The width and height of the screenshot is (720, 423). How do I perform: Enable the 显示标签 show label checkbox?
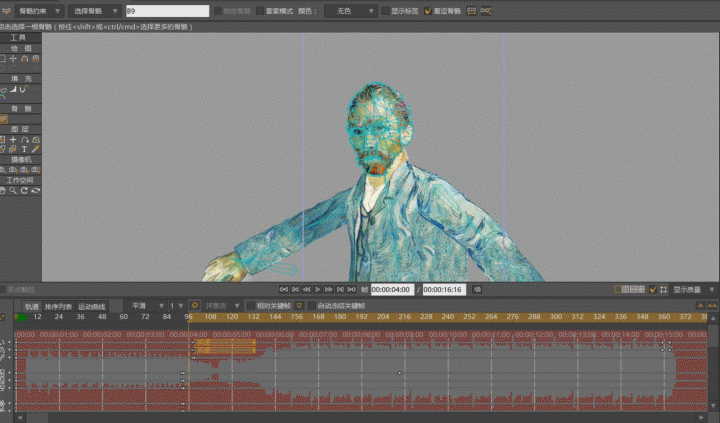[x=386, y=11]
